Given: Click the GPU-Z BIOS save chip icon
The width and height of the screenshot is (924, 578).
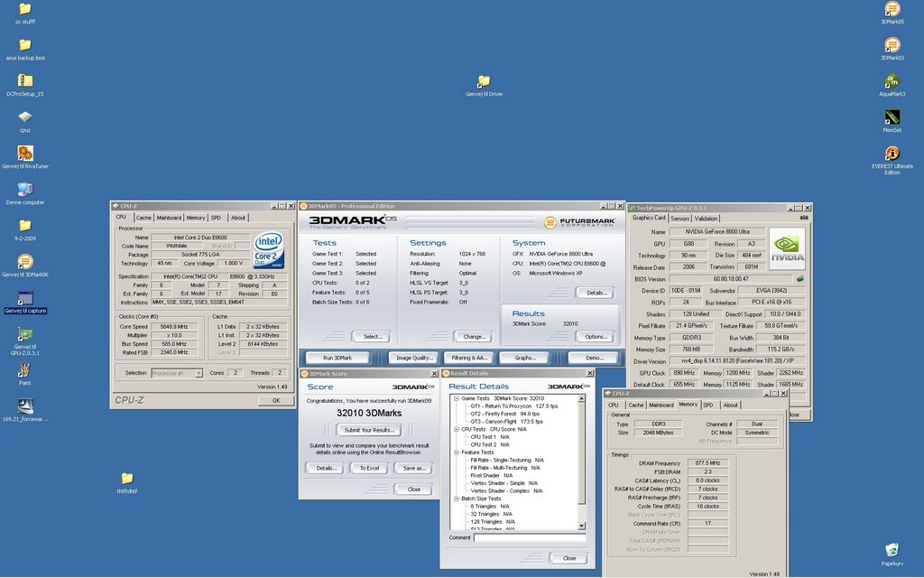Looking at the screenshot, I should pos(799,278).
